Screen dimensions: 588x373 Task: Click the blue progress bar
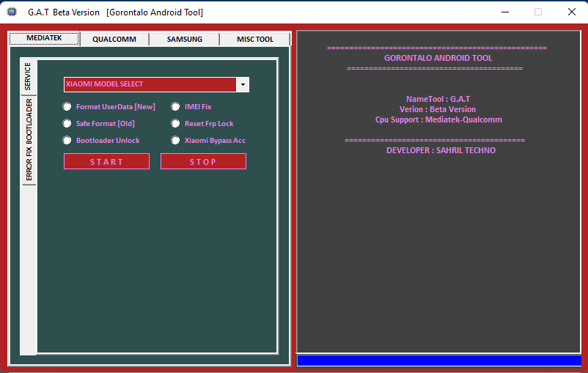tap(438, 361)
